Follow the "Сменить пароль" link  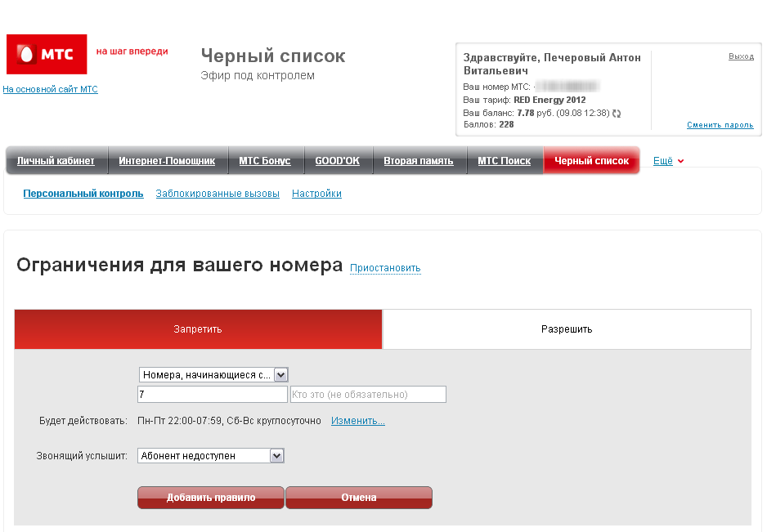720,125
